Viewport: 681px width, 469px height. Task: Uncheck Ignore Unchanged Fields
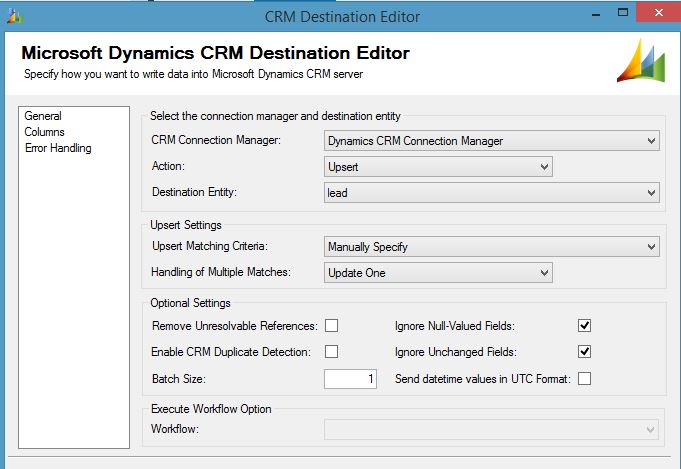coord(585,352)
